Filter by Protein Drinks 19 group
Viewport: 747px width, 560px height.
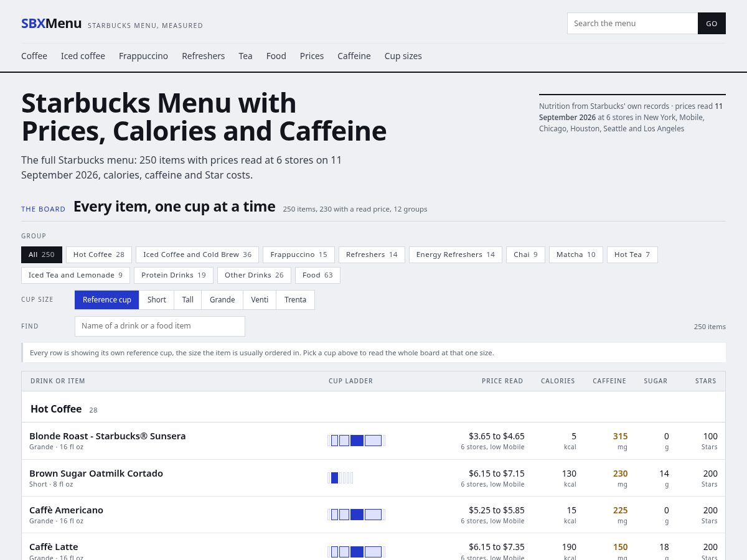pyautogui.click(x=174, y=276)
